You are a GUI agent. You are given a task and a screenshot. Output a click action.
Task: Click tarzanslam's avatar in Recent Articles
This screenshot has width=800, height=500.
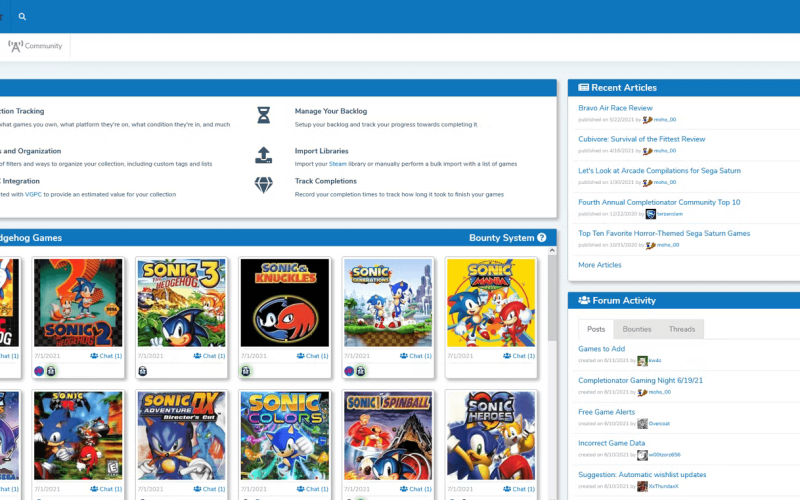click(x=651, y=214)
